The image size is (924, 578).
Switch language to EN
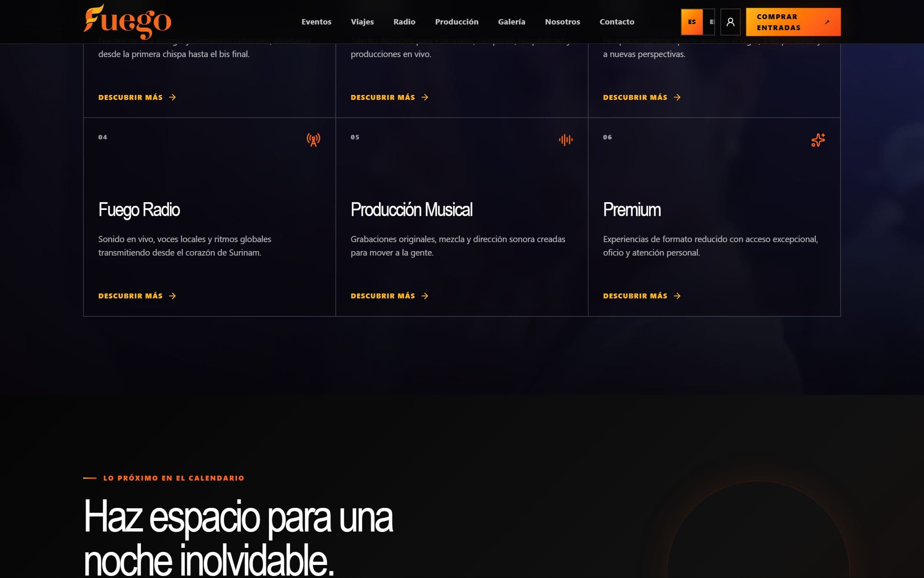click(710, 22)
